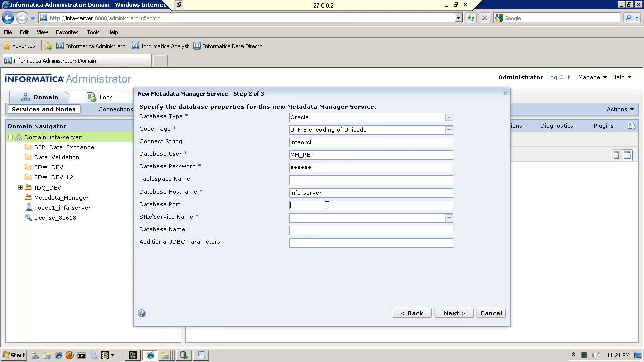Stop loading with the red X icon

(484, 18)
